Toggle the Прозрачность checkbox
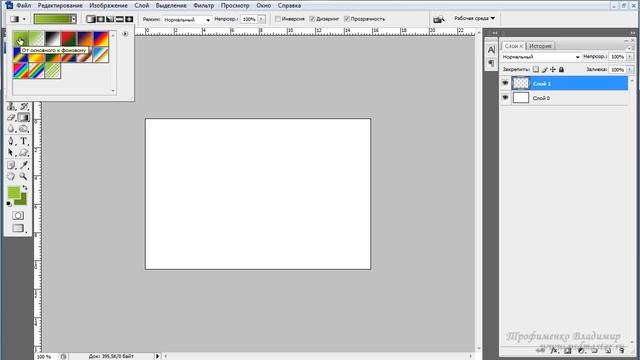The width and height of the screenshot is (640, 360). tap(347, 19)
